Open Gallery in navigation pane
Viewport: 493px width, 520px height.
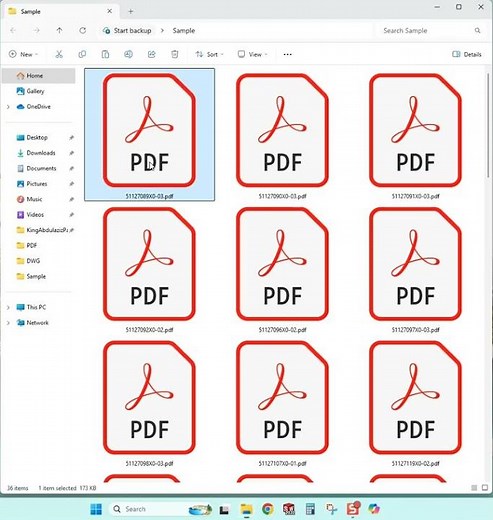[x=31, y=91]
